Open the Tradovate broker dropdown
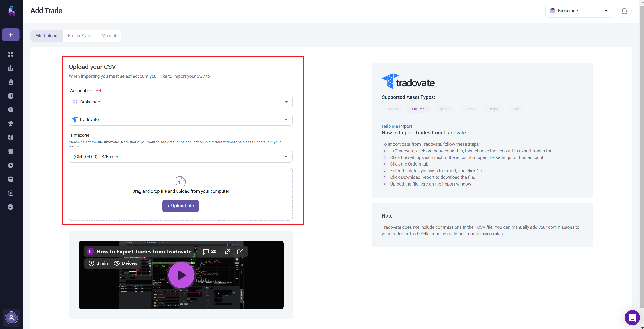 click(x=180, y=120)
